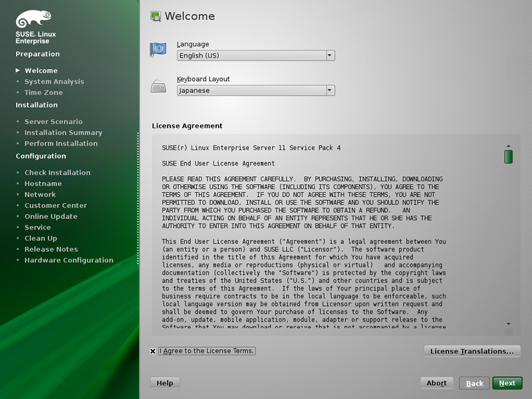This screenshot has height=399, width=532.
Task: Tick the I Agree to License Terms checkbox
Action: (153, 351)
